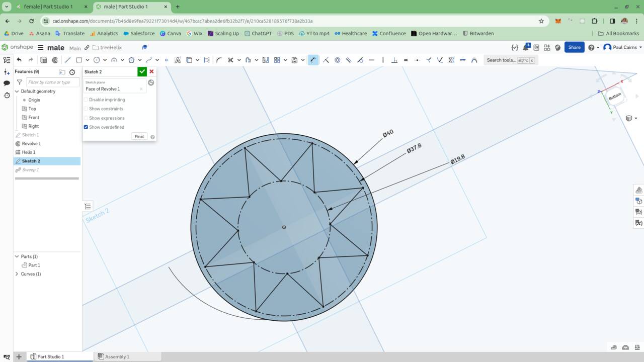Click the Filter by name field

click(52, 82)
